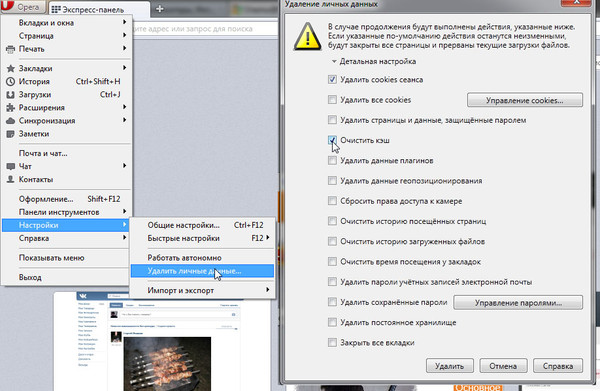600x391 pixels.
Task: Expand the Синхронизация submenu
Action: tap(67, 121)
